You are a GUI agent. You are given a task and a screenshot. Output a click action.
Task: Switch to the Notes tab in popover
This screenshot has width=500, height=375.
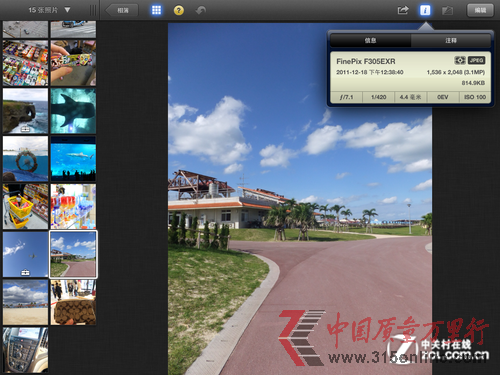[451, 40]
